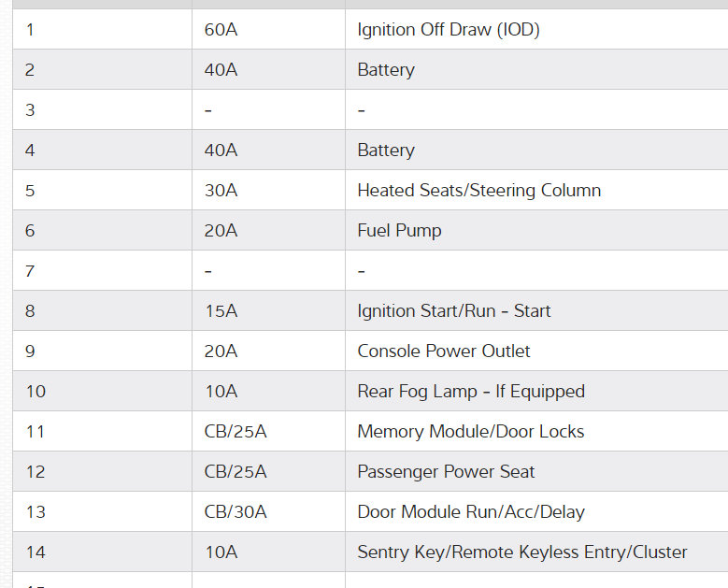Select fuse number 14 in first column
Screen dimensions: 728x588
coord(36,552)
